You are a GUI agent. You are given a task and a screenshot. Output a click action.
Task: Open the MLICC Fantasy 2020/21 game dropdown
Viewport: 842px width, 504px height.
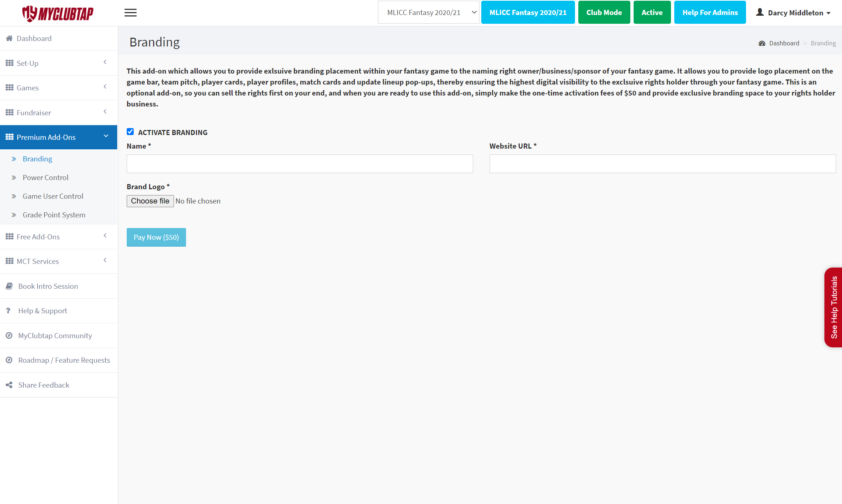pos(428,12)
